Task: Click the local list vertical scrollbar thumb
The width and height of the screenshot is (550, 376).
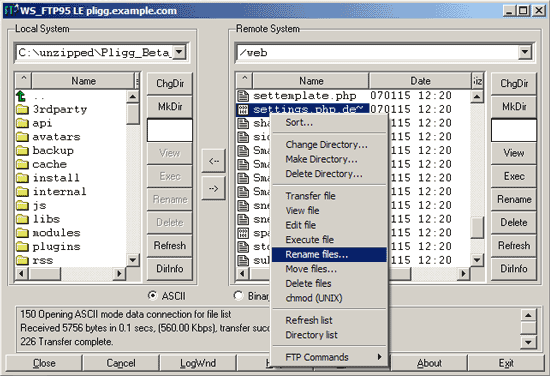Action: tap(133, 114)
